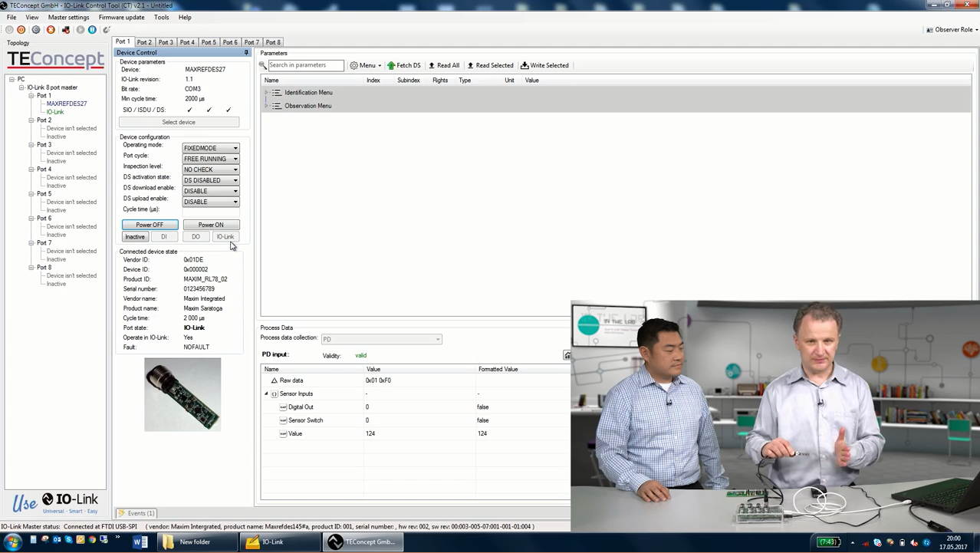
Task: Show hidden system tray icons
Action: coord(852,543)
